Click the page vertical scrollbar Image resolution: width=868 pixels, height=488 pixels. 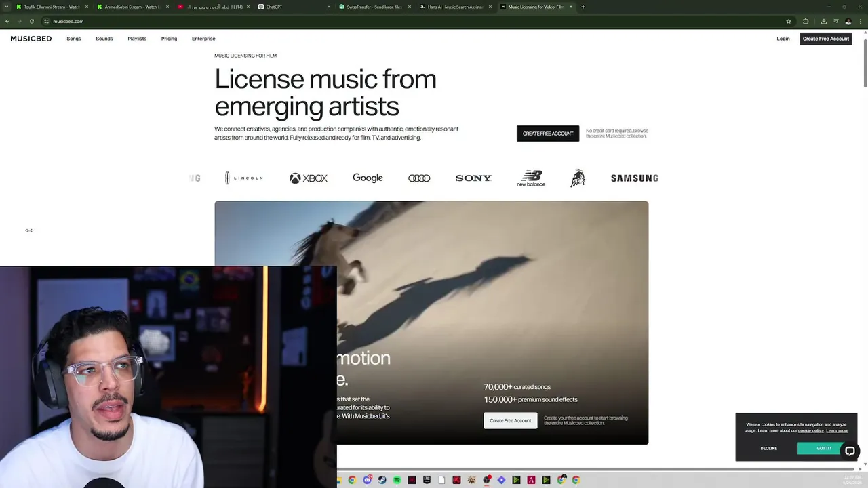[x=865, y=63]
